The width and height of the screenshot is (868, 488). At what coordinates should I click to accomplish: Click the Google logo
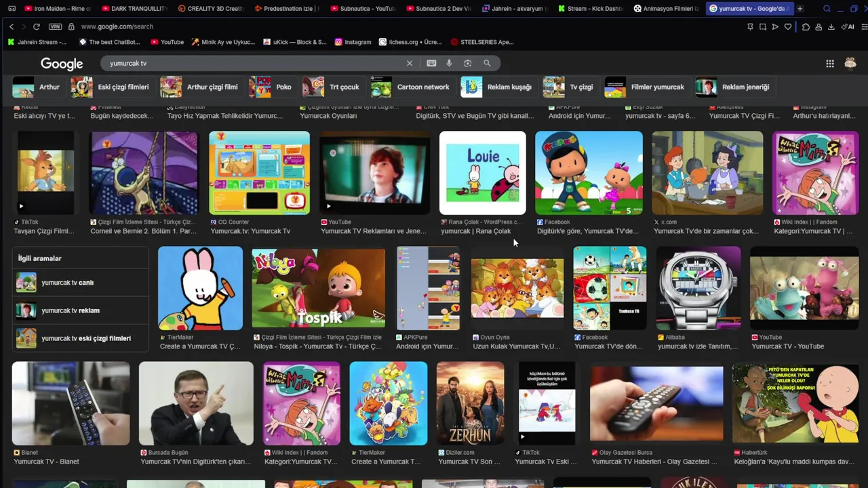[x=62, y=64]
